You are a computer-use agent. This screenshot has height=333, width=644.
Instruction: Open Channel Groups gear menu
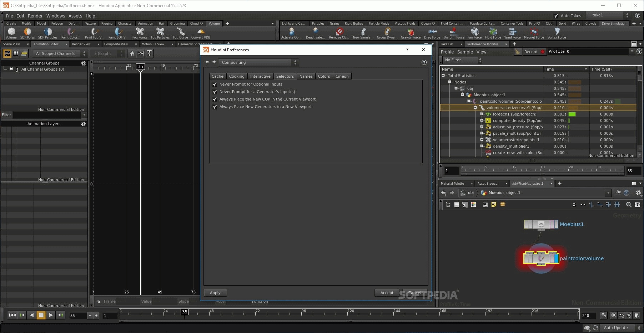pyautogui.click(x=84, y=63)
